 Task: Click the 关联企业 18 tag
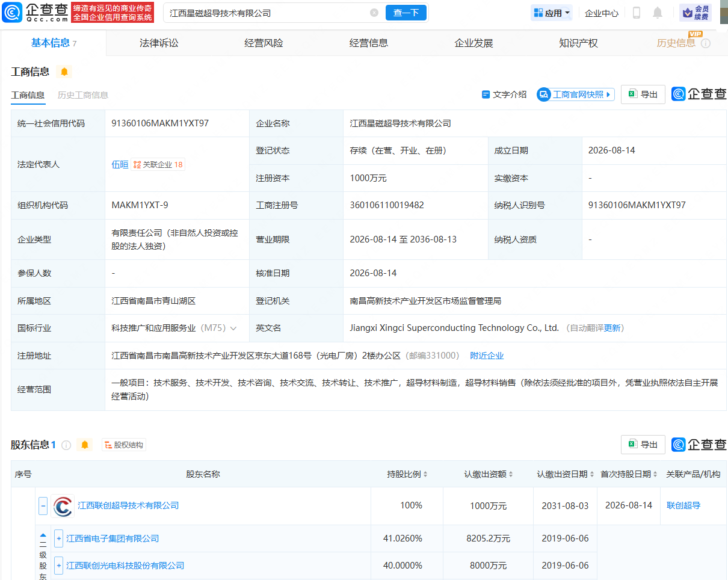[158, 164]
